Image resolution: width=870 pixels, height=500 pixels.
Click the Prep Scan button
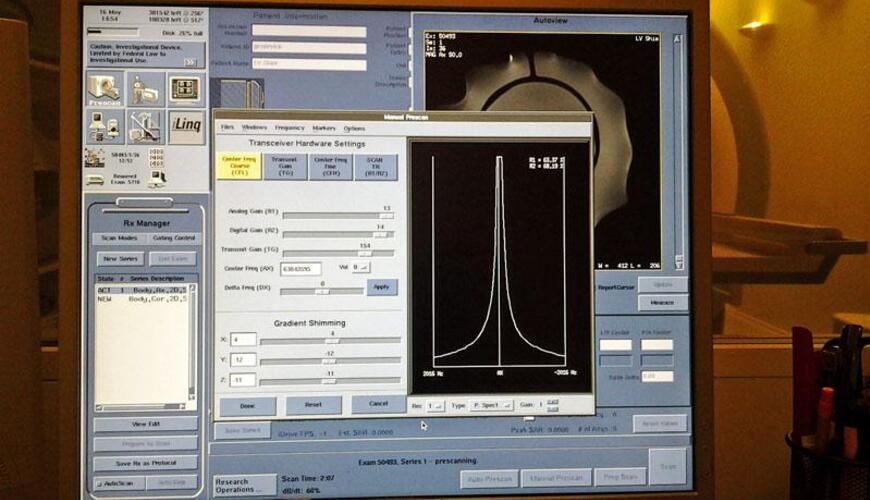620,477
